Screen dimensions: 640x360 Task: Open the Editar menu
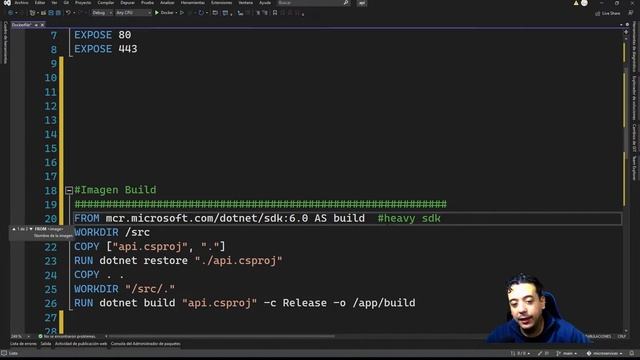pos(40,3)
